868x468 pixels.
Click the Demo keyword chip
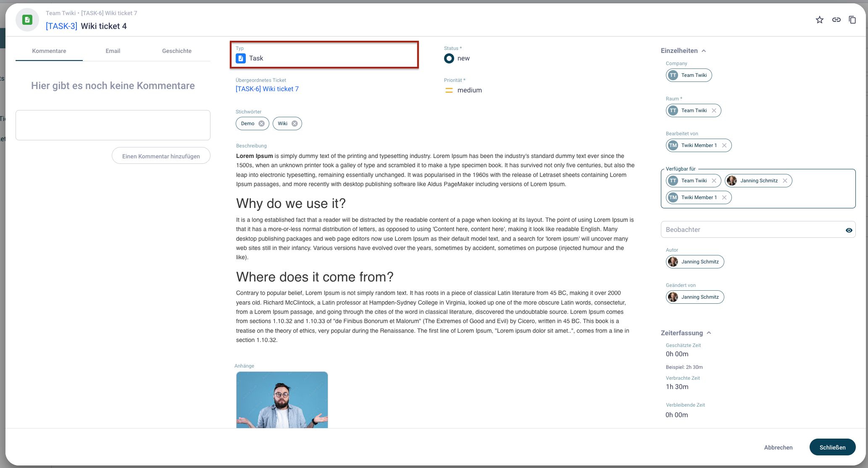point(252,124)
